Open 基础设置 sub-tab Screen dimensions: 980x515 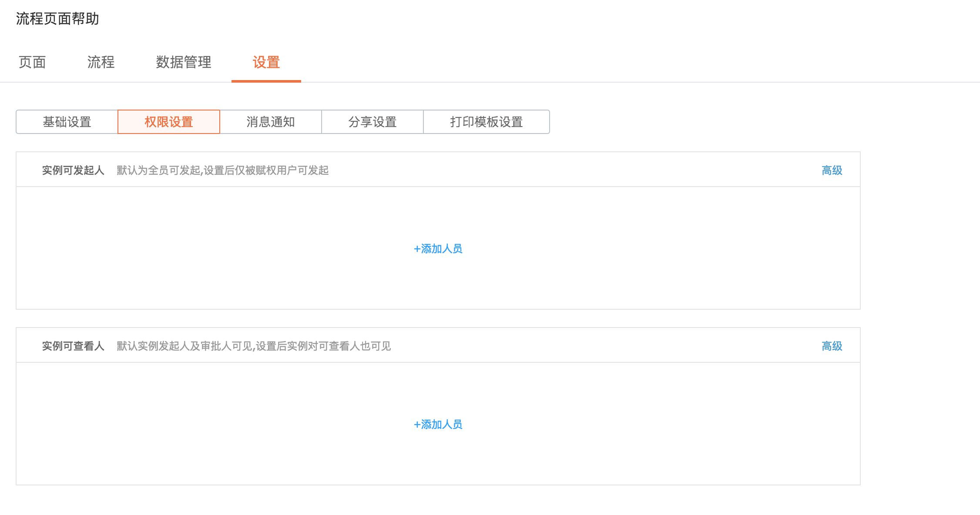67,122
